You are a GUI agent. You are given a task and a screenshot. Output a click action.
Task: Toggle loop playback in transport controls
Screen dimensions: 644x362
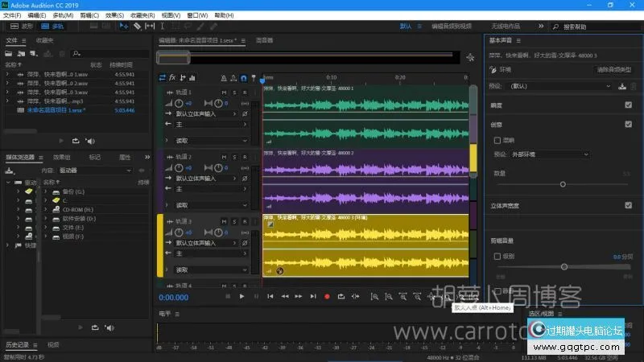(342, 297)
